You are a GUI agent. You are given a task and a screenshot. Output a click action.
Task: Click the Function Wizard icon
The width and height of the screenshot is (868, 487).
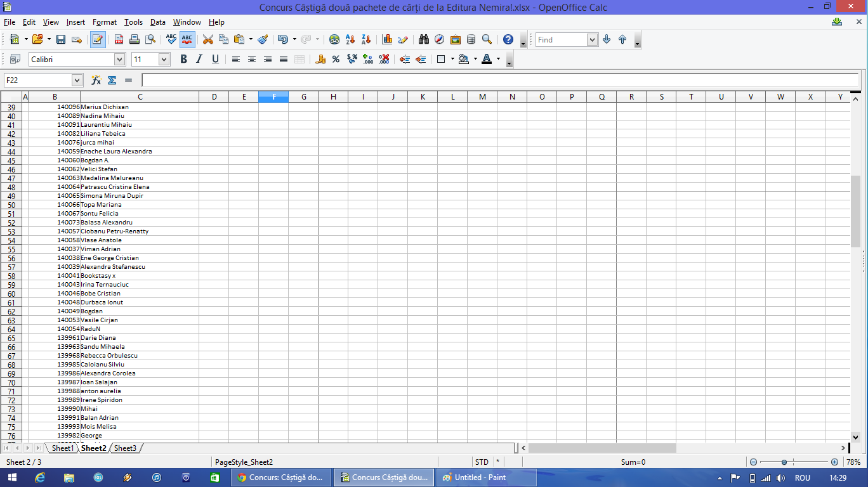96,81
